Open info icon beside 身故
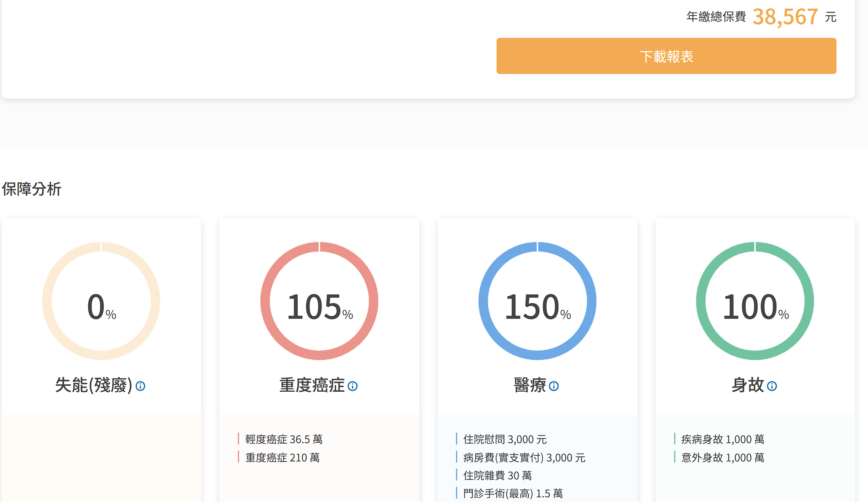The image size is (868, 502). 772,386
